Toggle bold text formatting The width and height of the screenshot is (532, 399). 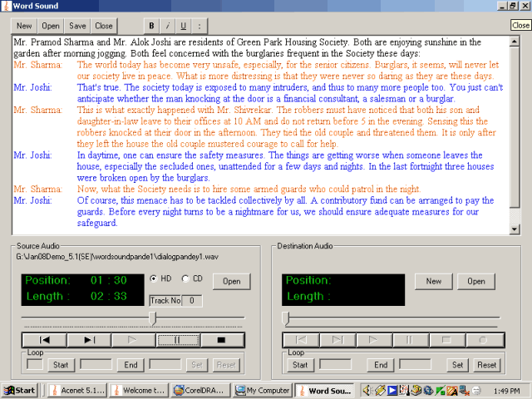(x=151, y=26)
